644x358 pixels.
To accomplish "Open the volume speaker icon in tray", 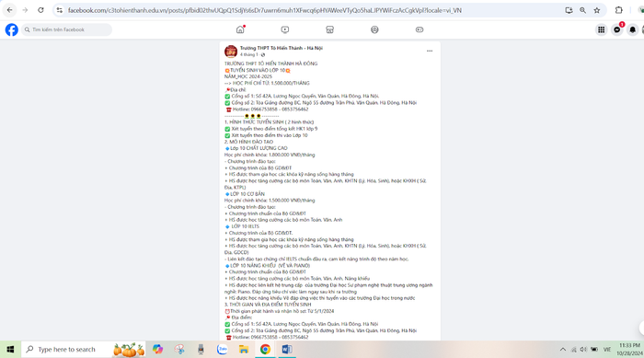I will (583, 350).
